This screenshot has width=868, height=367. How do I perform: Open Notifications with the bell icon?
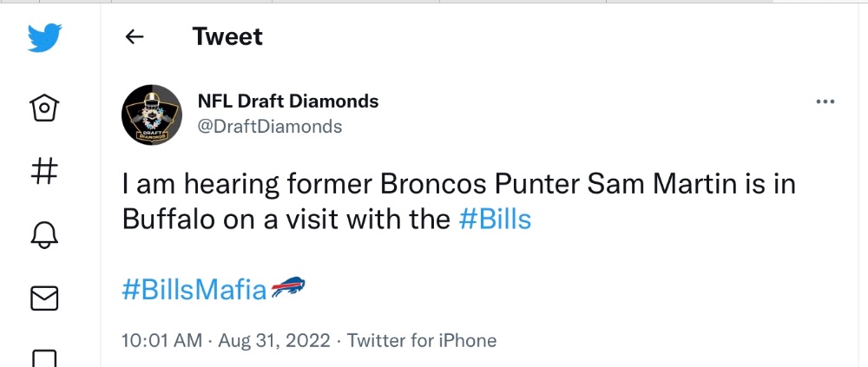pyautogui.click(x=44, y=235)
